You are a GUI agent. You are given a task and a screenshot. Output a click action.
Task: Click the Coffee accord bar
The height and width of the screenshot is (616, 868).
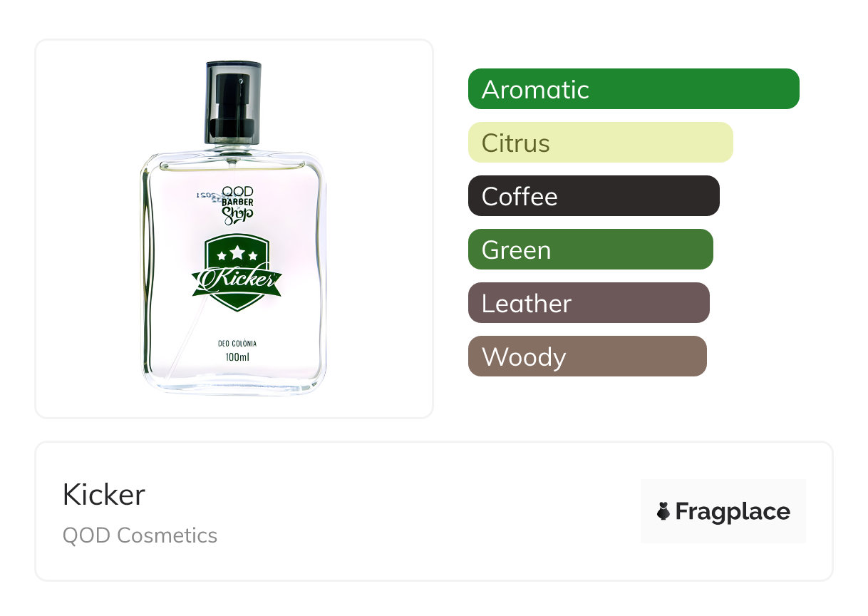click(x=594, y=196)
